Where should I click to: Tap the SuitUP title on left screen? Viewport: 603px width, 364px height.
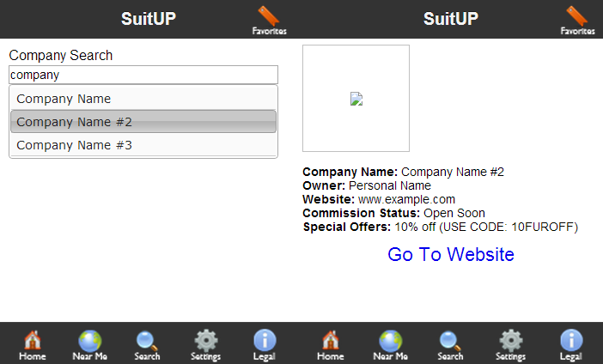coord(149,19)
